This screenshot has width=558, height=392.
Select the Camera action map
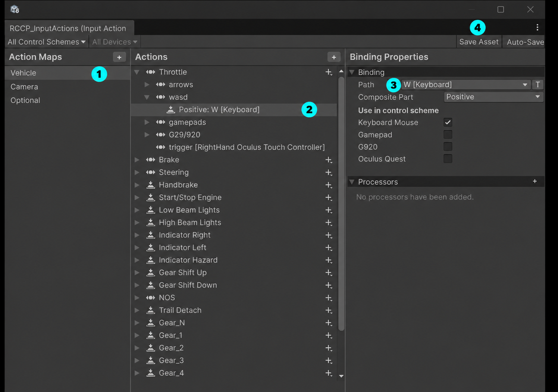[x=67, y=87]
